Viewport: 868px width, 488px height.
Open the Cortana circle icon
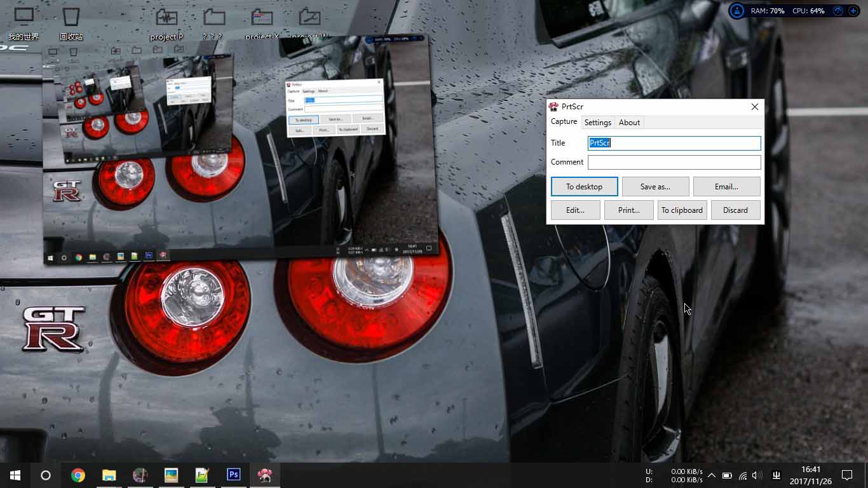point(46,475)
